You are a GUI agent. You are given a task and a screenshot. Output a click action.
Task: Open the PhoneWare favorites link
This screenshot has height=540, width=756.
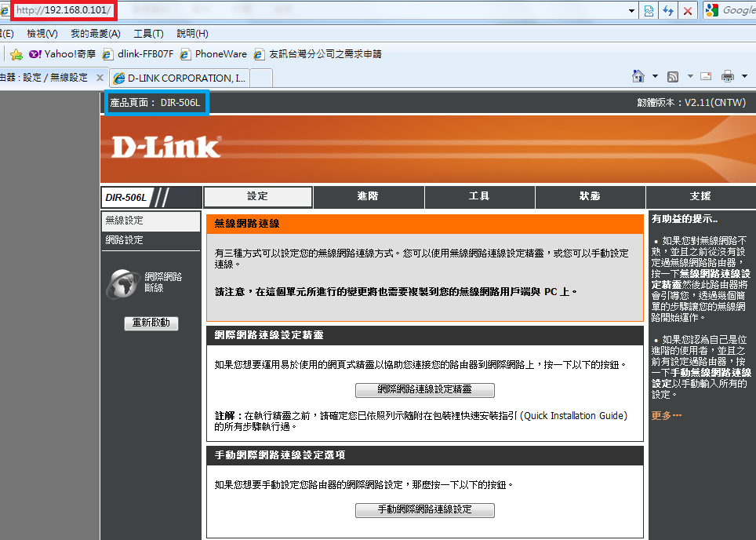pyautogui.click(x=213, y=54)
